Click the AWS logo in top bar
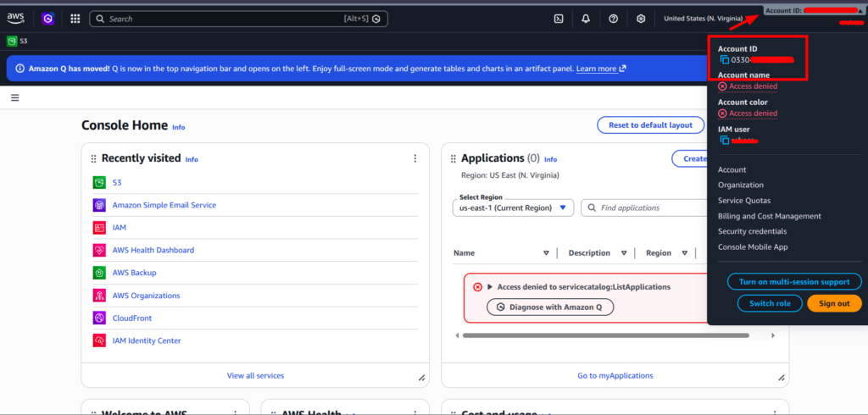Screen dimensions: 868x415 (x=15, y=18)
